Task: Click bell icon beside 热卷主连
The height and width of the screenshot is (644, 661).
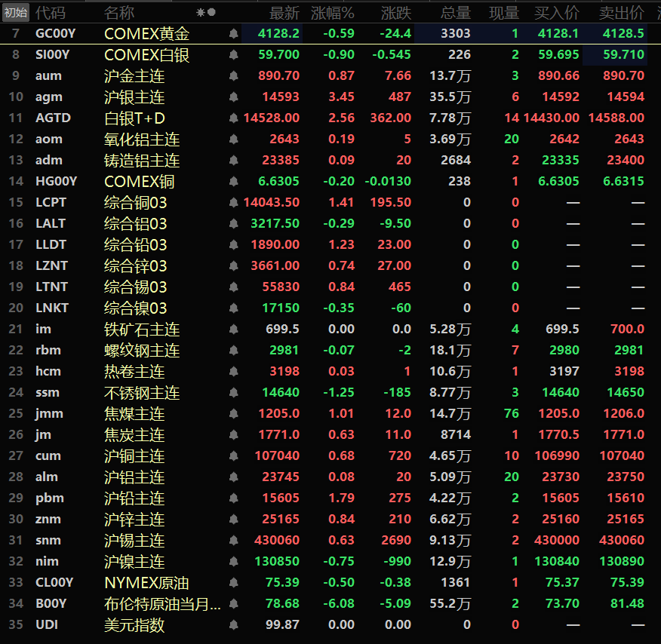Action: [234, 372]
